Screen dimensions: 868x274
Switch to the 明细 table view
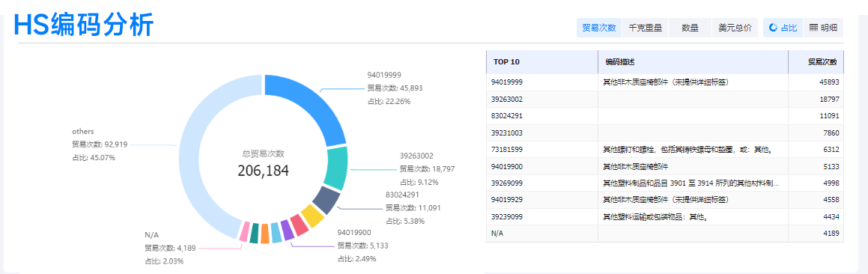click(x=823, y=28)
